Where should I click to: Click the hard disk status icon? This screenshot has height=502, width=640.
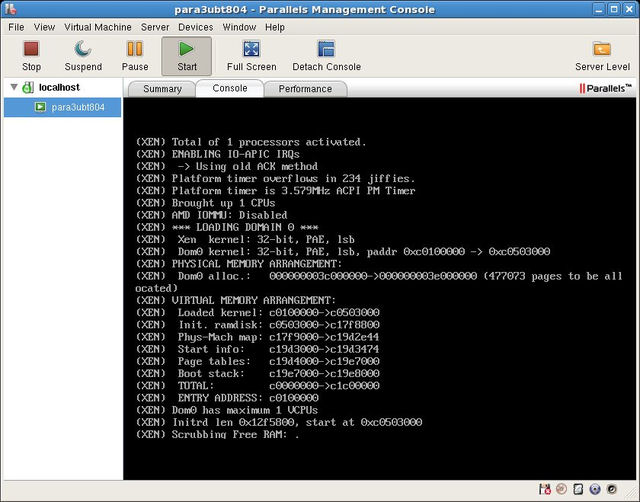(578, 489)
